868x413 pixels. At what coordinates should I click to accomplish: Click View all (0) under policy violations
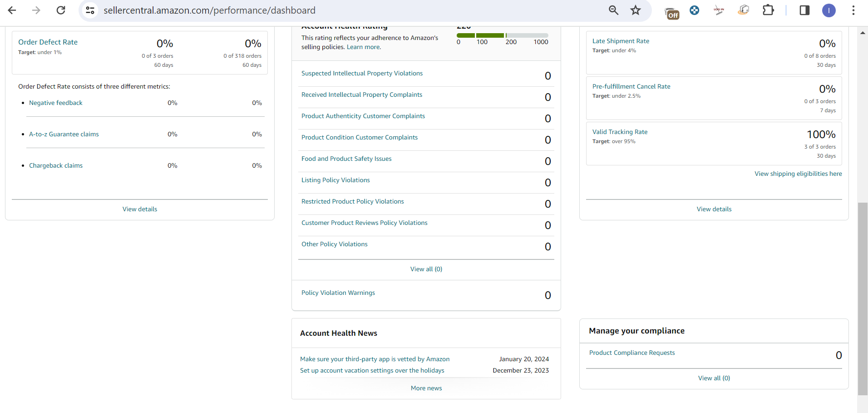(426, 269)
